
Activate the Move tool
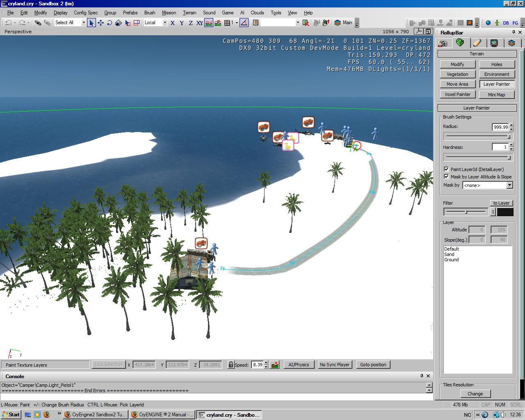point(100,23)
